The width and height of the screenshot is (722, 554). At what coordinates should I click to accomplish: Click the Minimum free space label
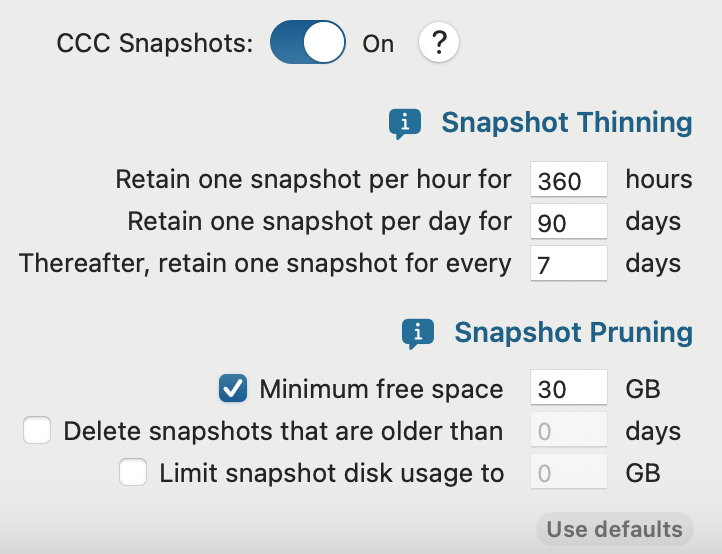point(381,389)
